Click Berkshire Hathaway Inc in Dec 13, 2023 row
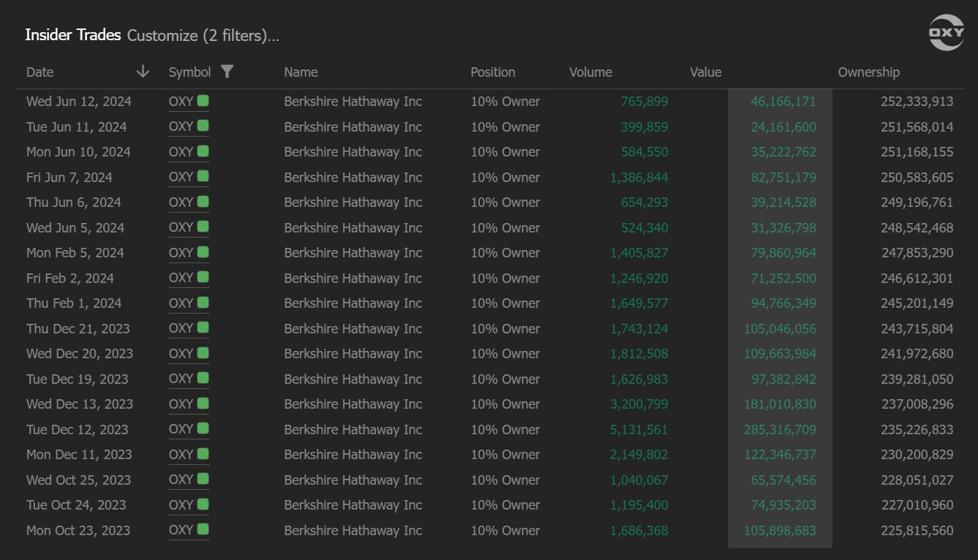Viewport: 978px width, 560px height. click(353, 404)
